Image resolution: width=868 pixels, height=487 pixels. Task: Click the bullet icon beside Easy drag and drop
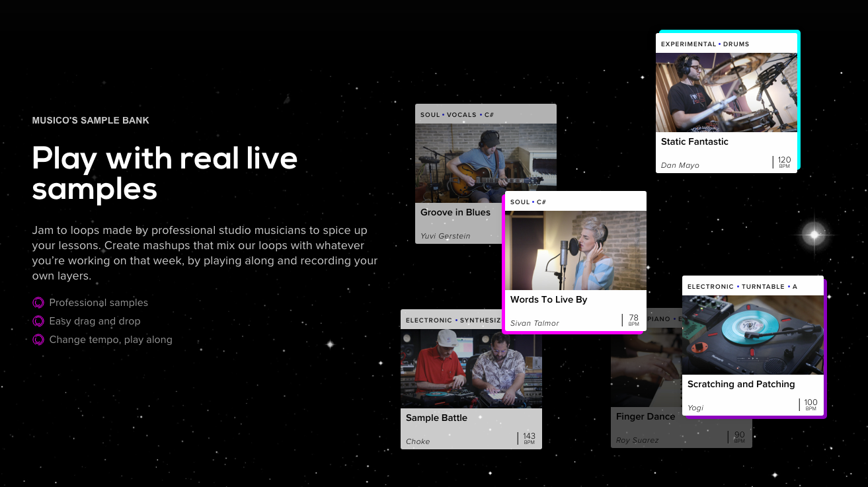coord(38,321)
